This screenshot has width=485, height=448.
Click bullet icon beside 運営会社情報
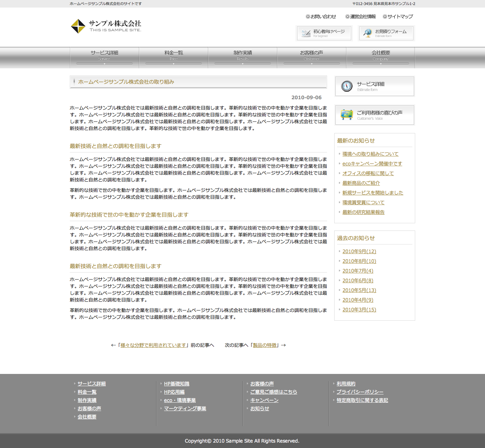pyautogui.click(x=348, y=17)
